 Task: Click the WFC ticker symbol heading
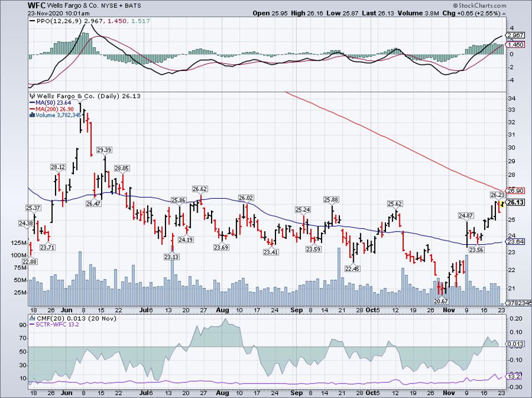(37, 6)
